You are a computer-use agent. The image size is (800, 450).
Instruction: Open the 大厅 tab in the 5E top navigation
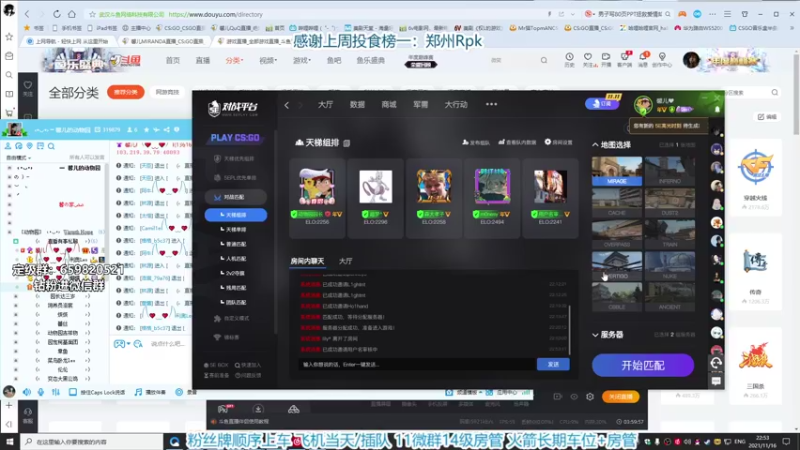(325, 105)
